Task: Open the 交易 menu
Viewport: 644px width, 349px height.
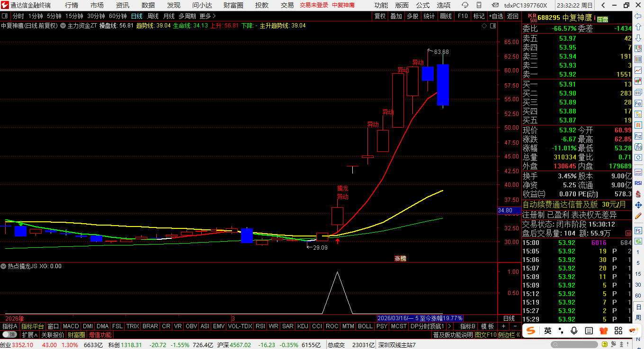Action: point(287,5)
